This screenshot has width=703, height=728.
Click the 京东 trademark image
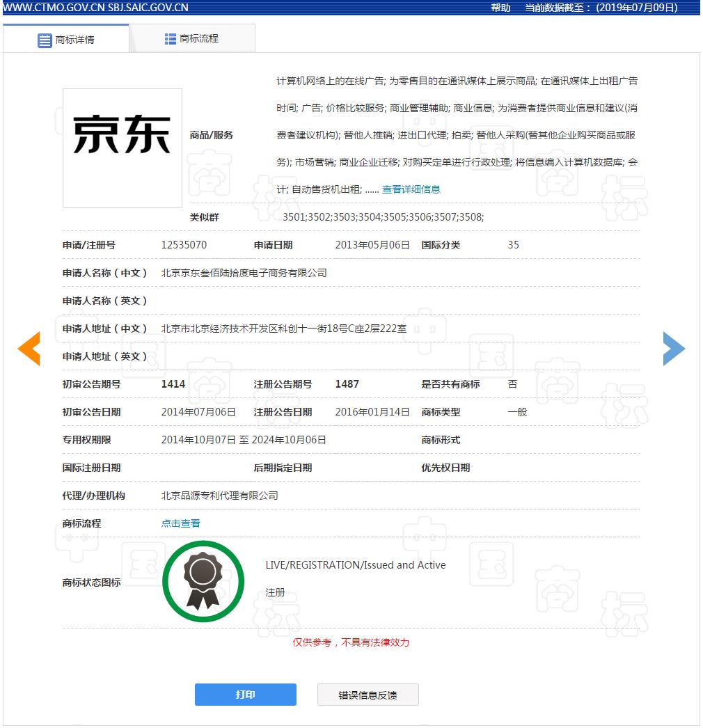tap(123, 148)
